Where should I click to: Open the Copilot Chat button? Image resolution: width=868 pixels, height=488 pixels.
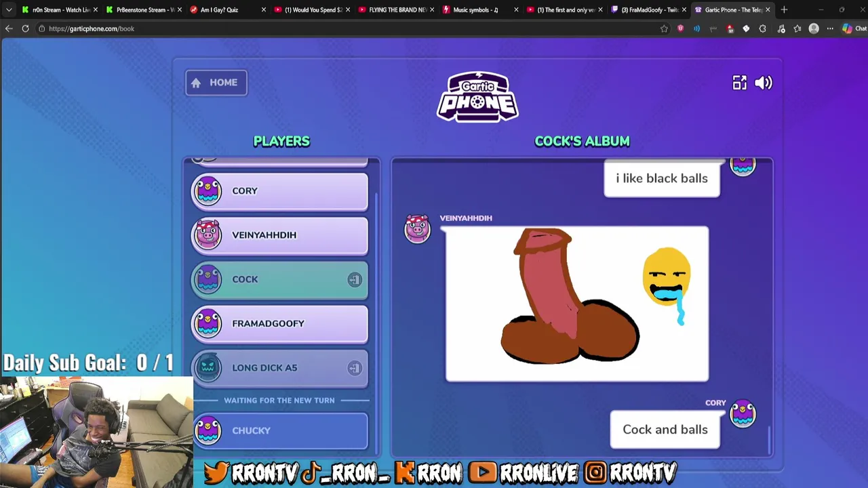point(854,28)
